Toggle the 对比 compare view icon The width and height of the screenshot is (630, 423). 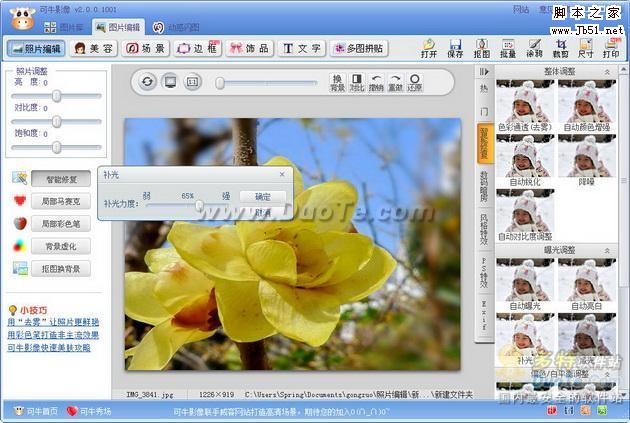coord(356,83)
